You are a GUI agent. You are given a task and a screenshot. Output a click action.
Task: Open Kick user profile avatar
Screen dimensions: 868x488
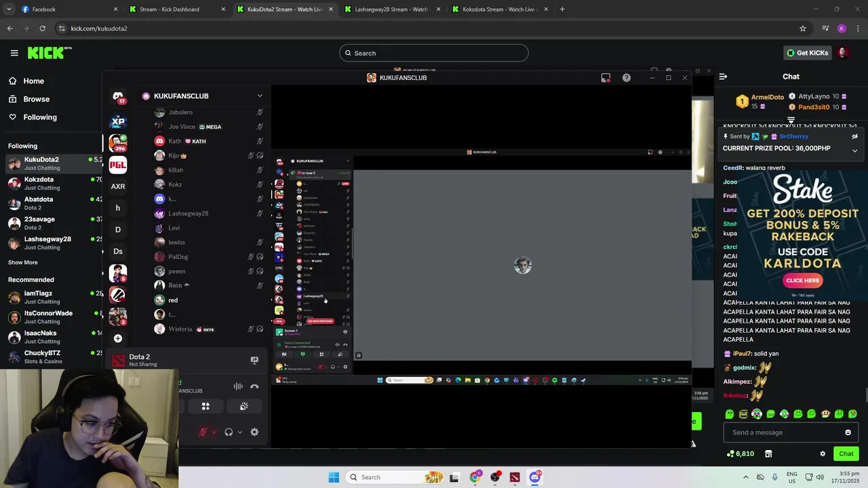pos(843,53)
